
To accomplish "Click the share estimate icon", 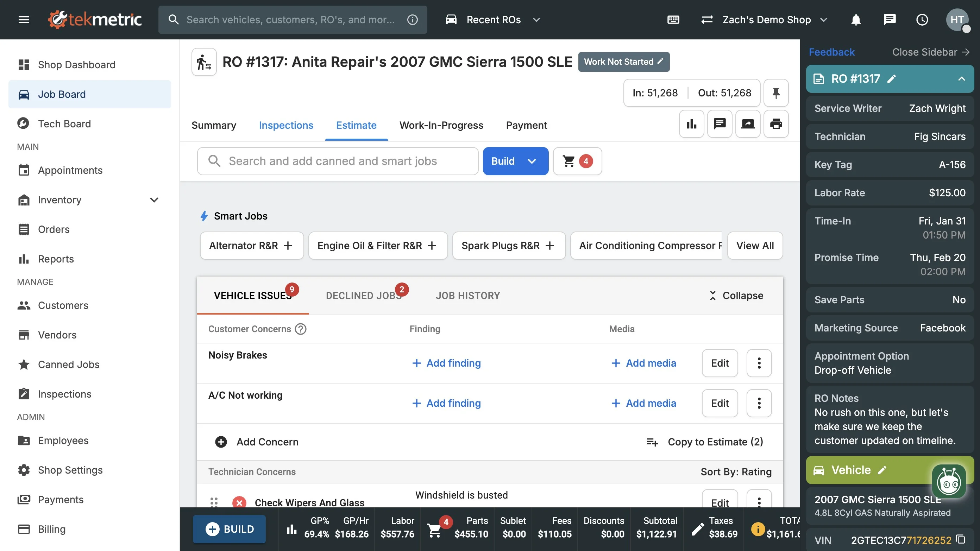I will [x=748, y=124].
